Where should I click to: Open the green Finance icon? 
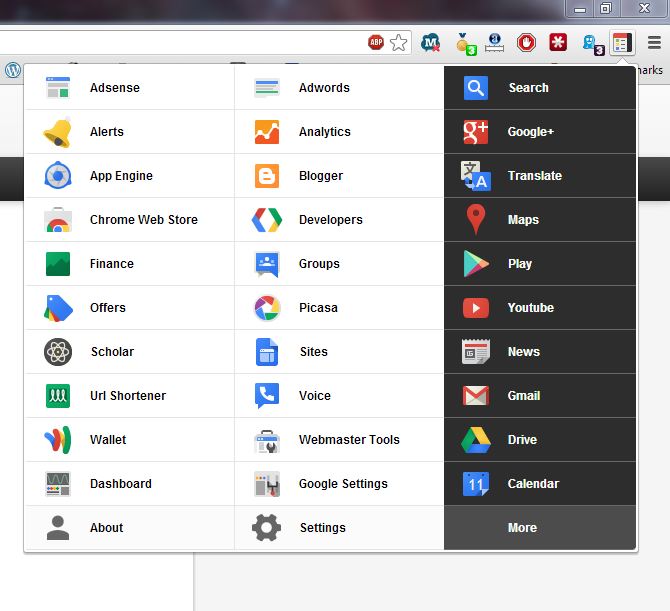click(x=58, y=264)
